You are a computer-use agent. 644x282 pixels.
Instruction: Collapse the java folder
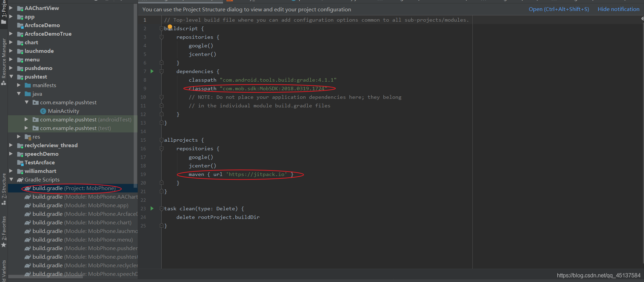[19, 93]
